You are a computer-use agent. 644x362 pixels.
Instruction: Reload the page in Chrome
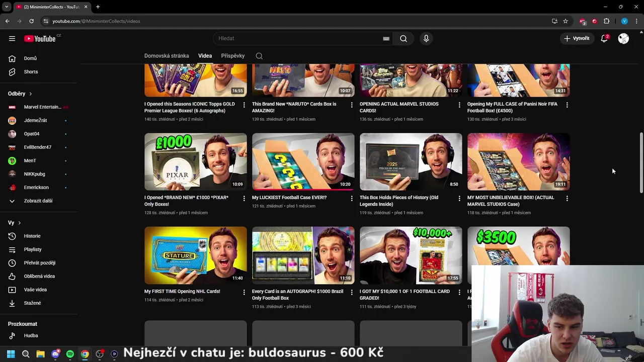point(31,21)
